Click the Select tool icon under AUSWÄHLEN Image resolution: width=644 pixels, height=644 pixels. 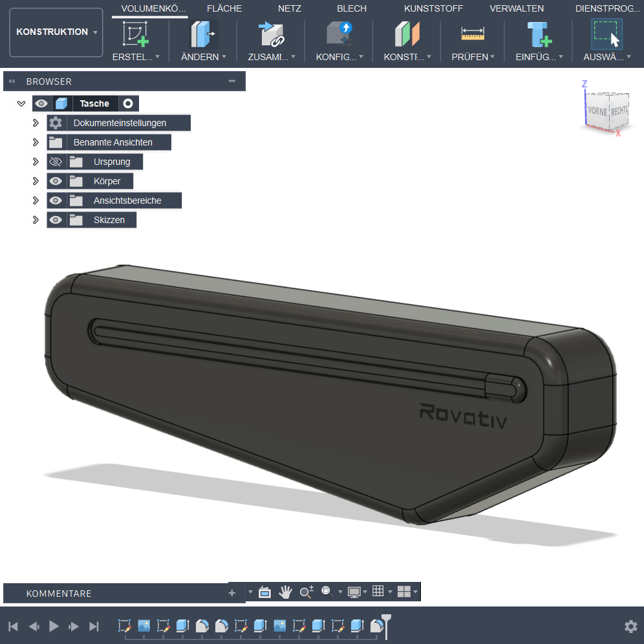click(x=606, y=34)
